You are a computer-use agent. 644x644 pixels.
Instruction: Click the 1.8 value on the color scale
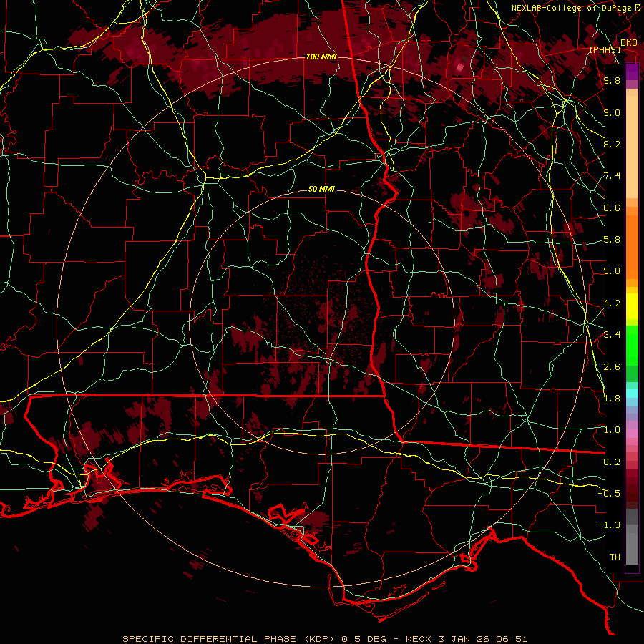pos(612,399)
